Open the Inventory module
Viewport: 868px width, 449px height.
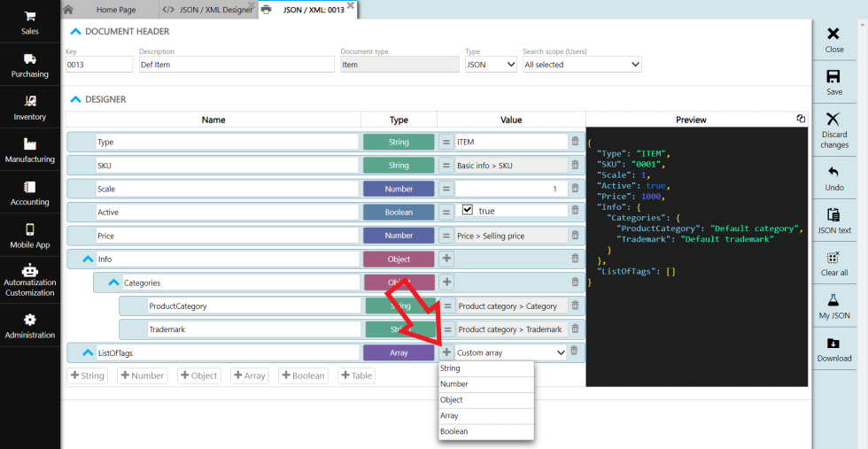[x=30, y=107]
